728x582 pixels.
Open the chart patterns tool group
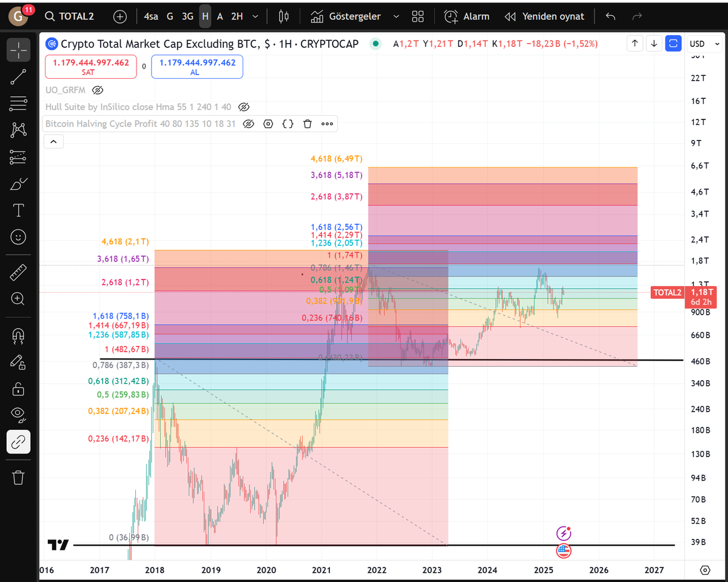(18, 130)
